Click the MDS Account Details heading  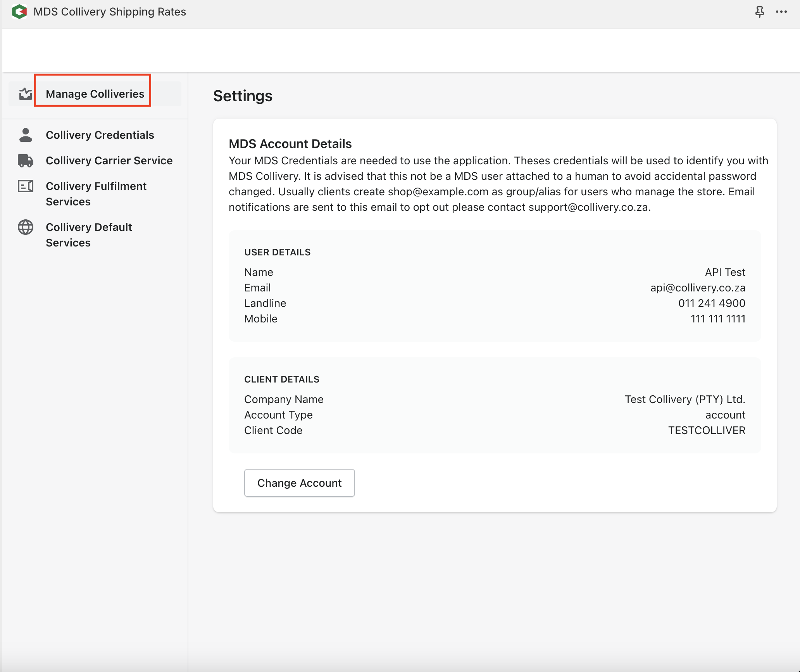pyautogui.click(x=290, y=144)
